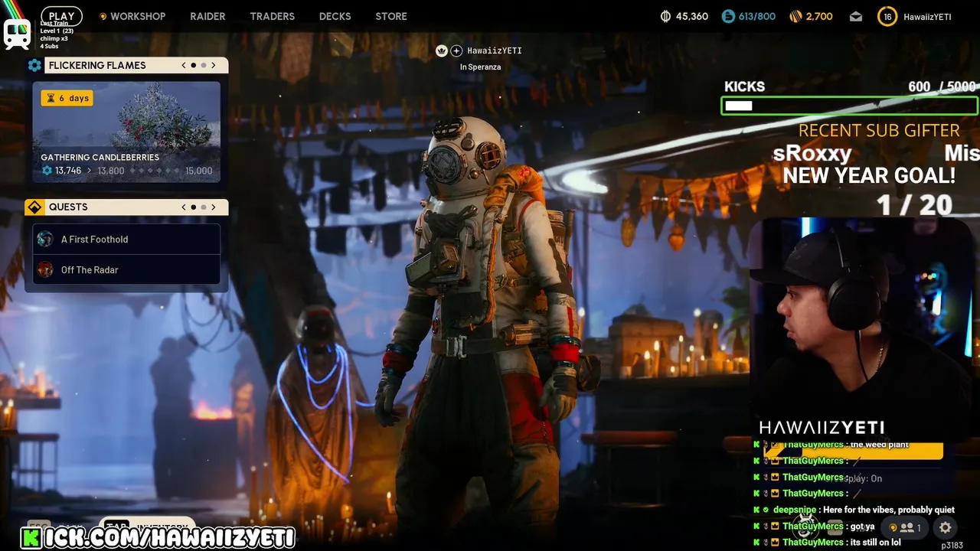Go to next Quests page

(x=214, y=207)
